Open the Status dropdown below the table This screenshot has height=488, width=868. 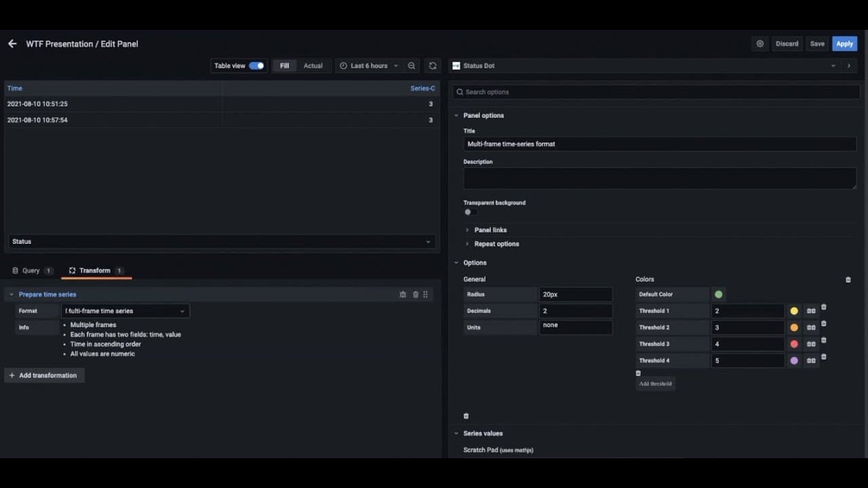click(x=221, y=241)
